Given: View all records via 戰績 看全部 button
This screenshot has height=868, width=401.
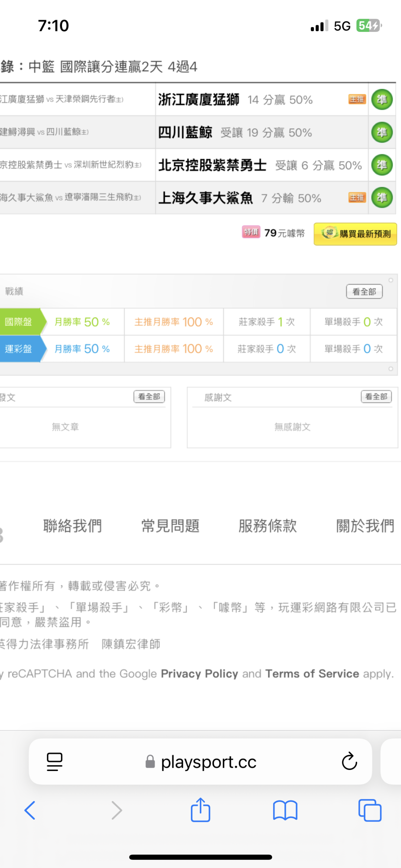Looking at the screenshot, I should tap(364, 292).
